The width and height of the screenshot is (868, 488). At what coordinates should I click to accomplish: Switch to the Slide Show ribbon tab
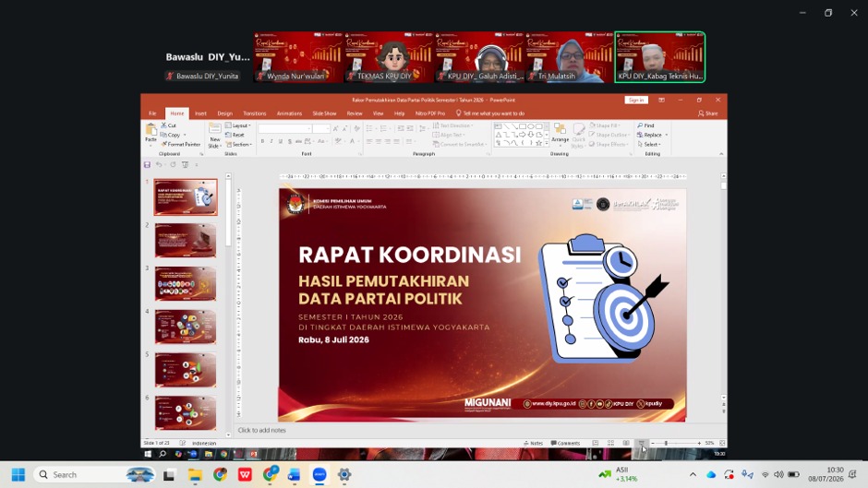click(x=324, y=113)
